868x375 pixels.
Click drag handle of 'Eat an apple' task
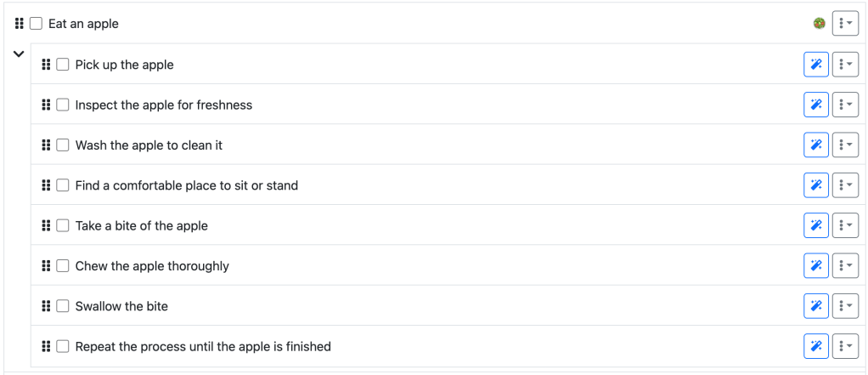tap(20, 24)
